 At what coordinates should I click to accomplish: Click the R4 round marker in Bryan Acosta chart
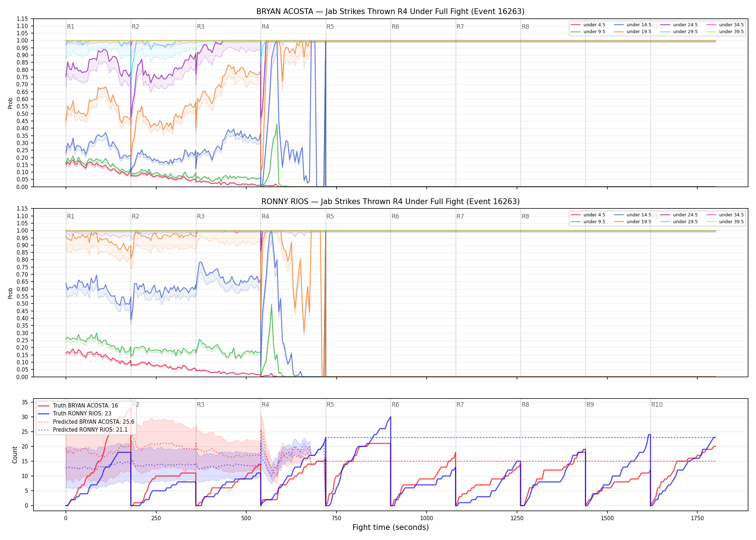pos(265,27)
